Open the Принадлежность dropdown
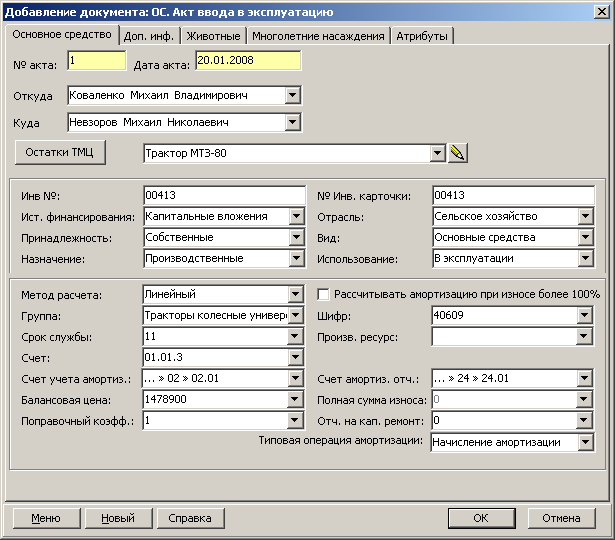Image resolution: width=615 pixels, height=540 pixels. tap(297, 237)
